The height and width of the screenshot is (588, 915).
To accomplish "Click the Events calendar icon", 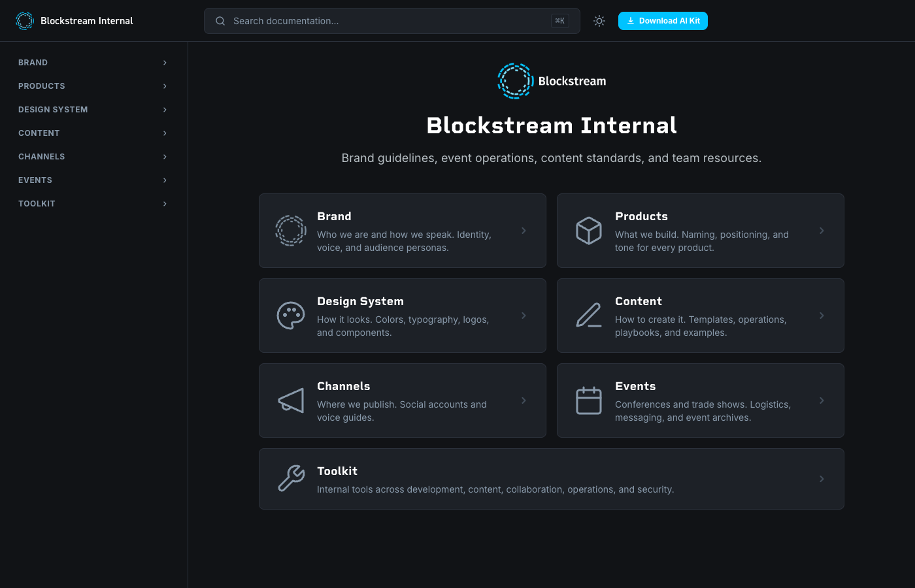I will 589,400.
